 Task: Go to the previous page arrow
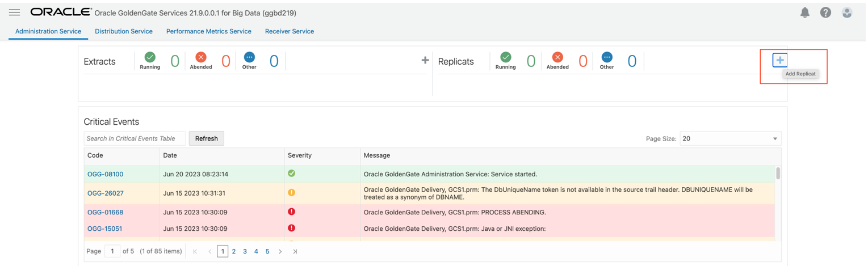point(209,251)
